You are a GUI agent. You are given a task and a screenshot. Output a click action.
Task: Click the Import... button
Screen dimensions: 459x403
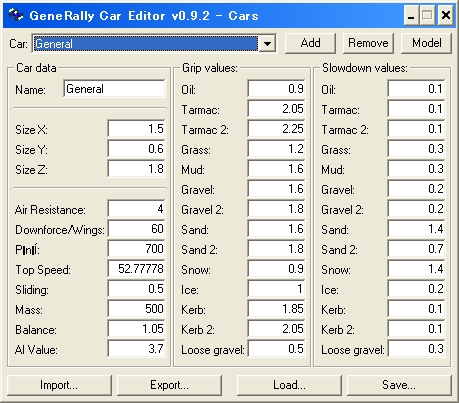[x=59, y=385]
